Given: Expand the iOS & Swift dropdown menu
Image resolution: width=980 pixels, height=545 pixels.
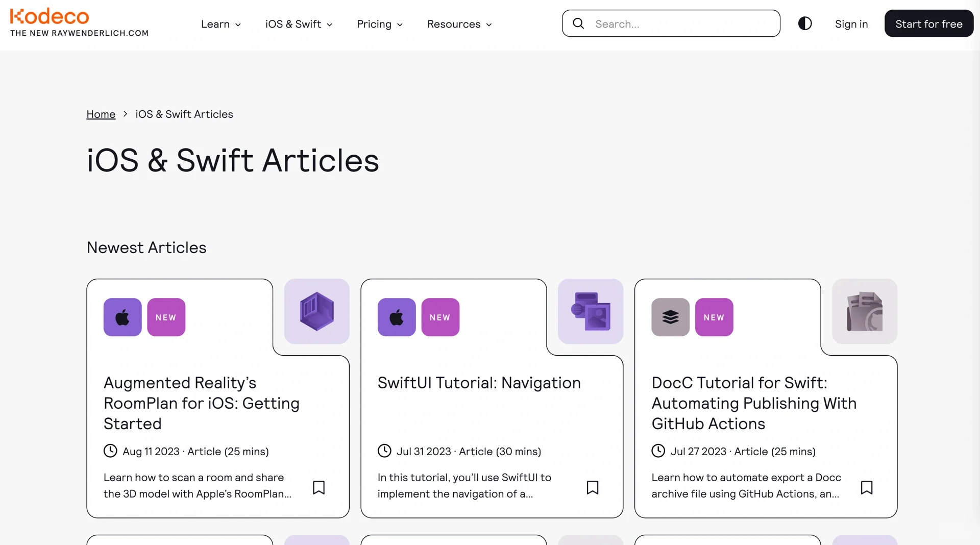Looking at the screenshot, I should tap(299, 24).
